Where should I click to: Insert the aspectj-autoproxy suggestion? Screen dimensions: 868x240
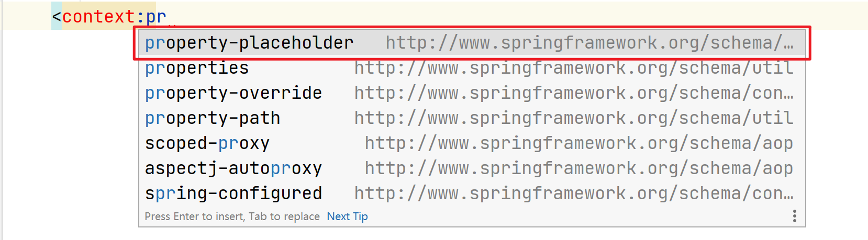(x=233, y=168)
